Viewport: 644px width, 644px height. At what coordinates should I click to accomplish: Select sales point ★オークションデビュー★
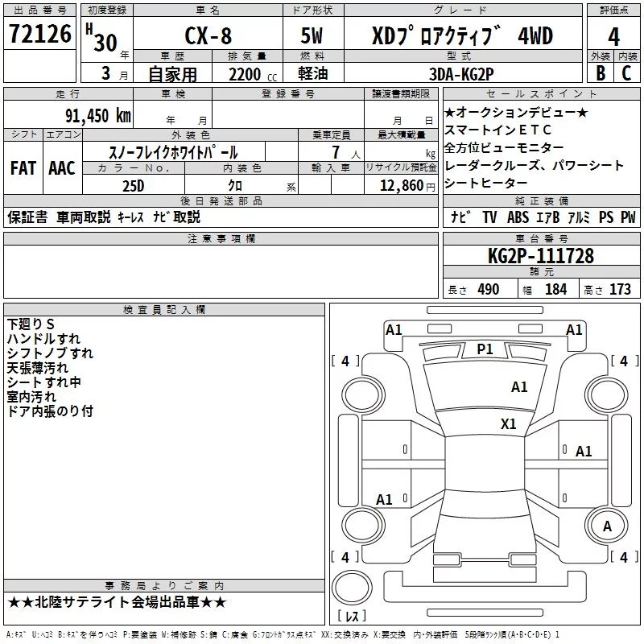click(x=516, y=113)
